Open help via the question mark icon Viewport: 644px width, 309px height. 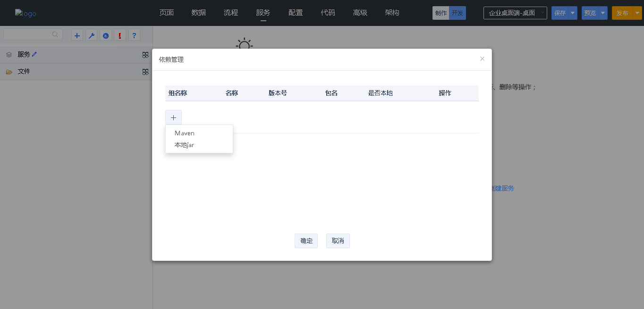pos(134,35)
